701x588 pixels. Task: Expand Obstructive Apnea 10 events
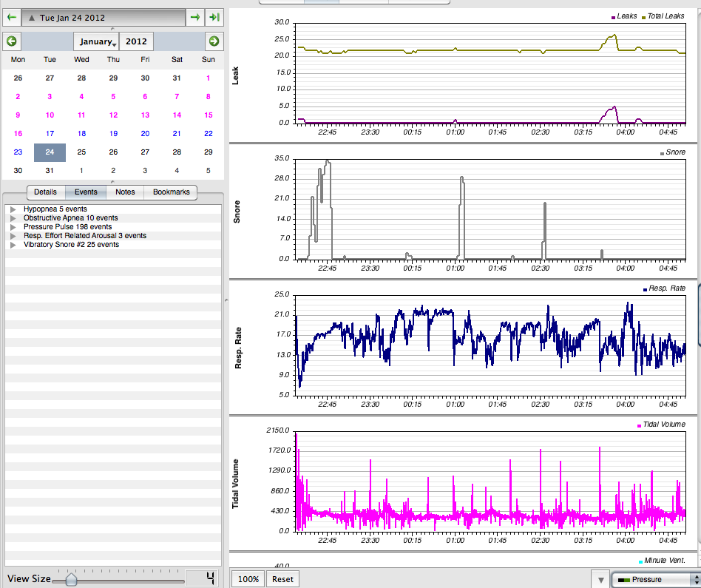click(13, 218)
